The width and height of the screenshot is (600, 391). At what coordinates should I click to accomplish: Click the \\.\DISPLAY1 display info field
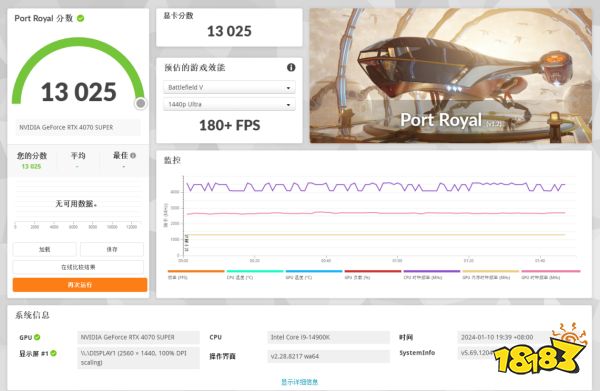click(x=139, y=358)
